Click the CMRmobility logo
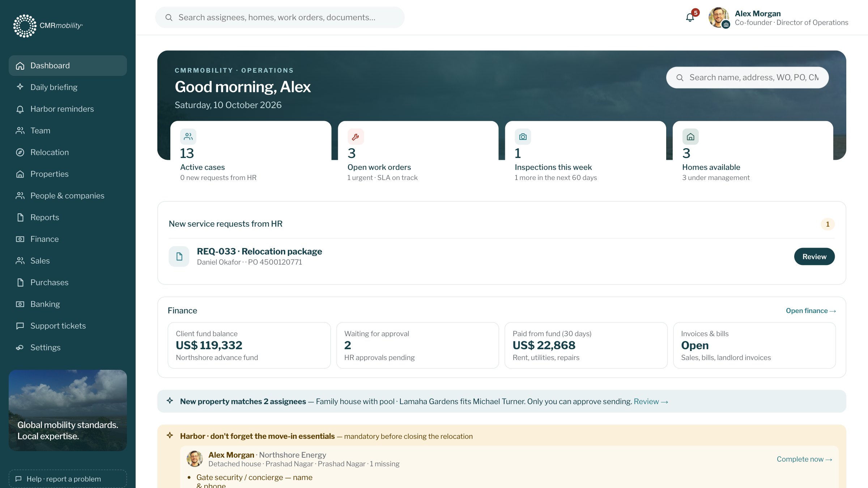Screen dimensions: 868x488 [x=48, y=26]
